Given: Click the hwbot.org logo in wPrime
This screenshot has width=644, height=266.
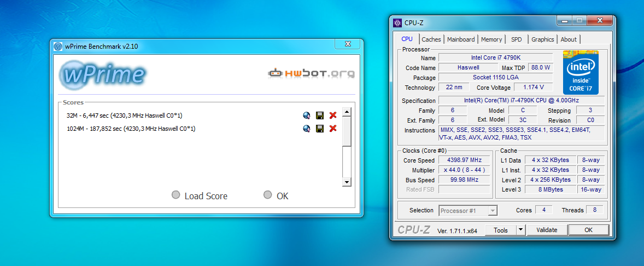Looking at the screenshot, I should [x=311, y=73].
